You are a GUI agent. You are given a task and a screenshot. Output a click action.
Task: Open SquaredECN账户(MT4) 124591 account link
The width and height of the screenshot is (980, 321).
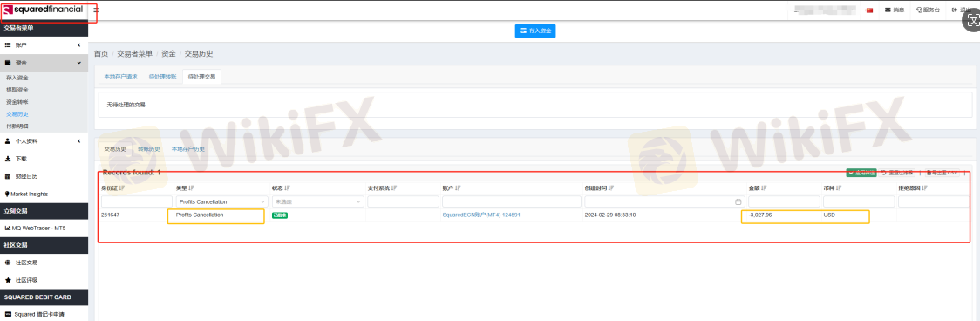click(481, 215)
